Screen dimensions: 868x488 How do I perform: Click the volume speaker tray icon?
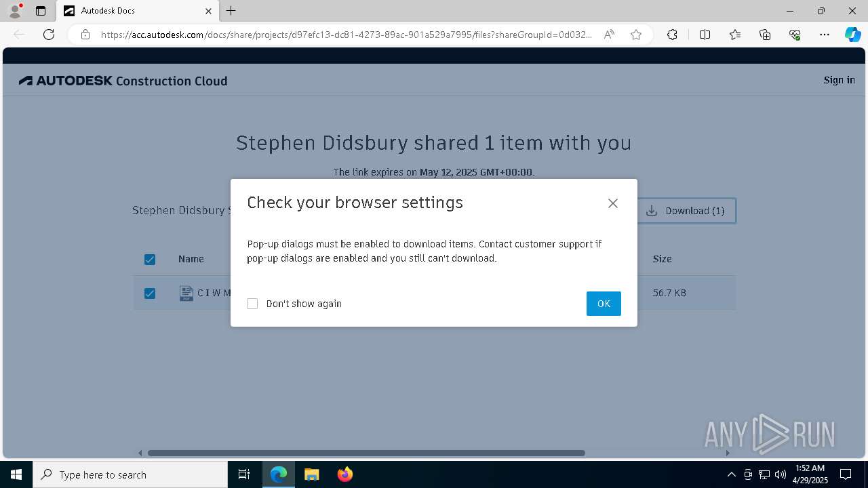click(781, 474)
